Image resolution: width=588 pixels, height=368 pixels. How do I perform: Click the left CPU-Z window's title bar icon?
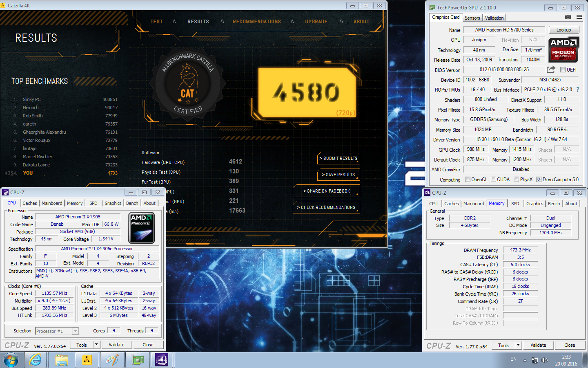coord(5,192)
